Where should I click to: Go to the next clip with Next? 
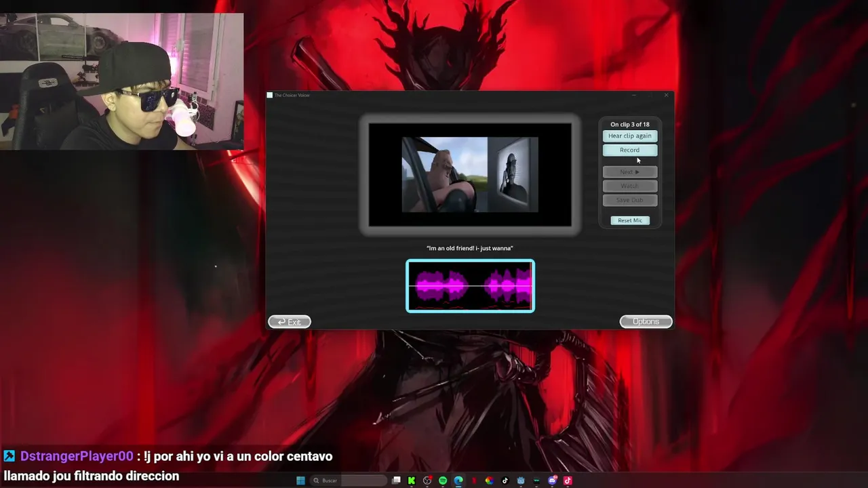click(x=630, y=171)
